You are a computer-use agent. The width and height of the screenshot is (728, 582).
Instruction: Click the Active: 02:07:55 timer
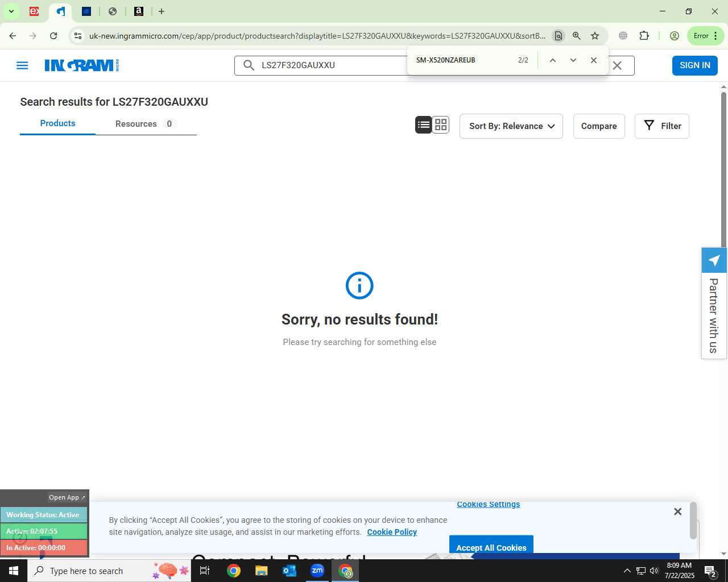(x=43, y=531)
